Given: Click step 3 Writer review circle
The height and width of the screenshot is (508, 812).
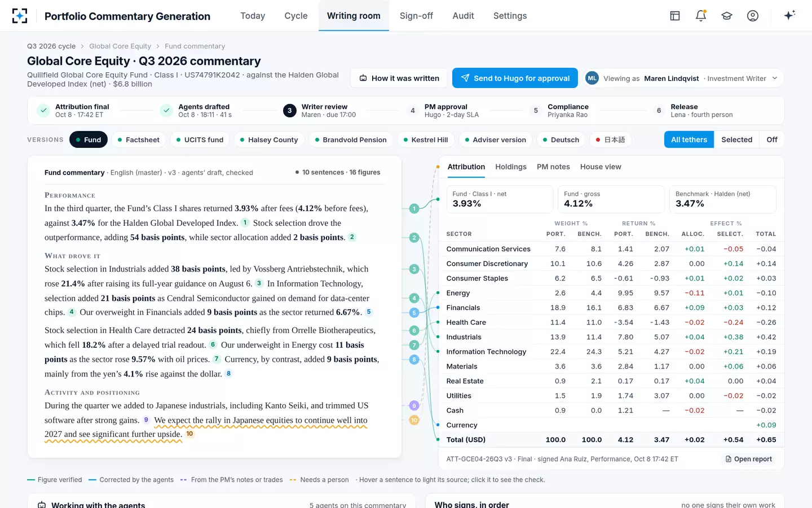Looking at the screenshot, I should pos(289,111).
